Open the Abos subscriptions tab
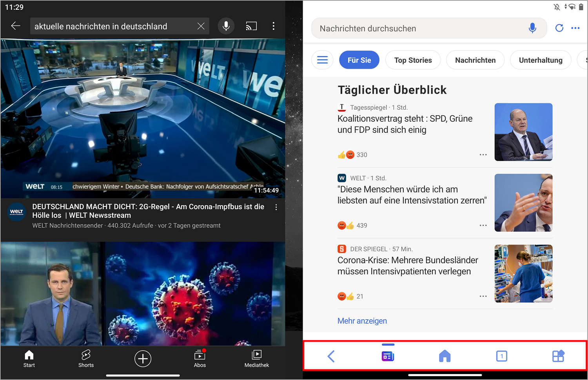588x380 pixels. tap(200, 359)
